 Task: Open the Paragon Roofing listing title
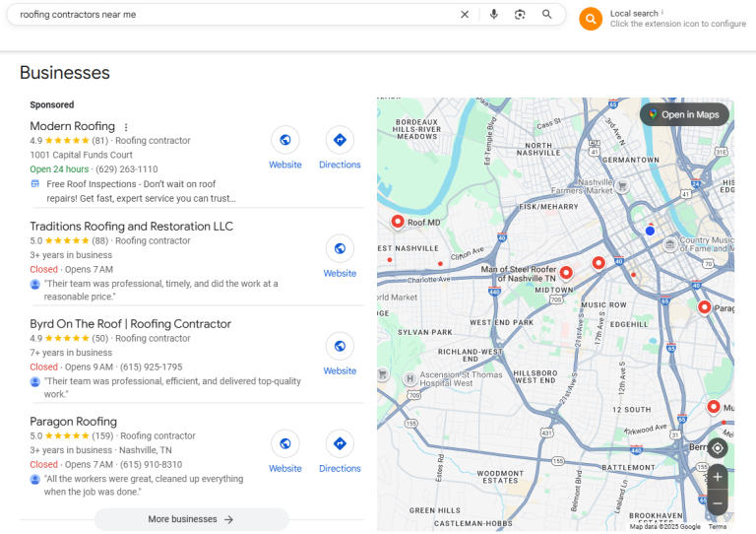[73, 421]
